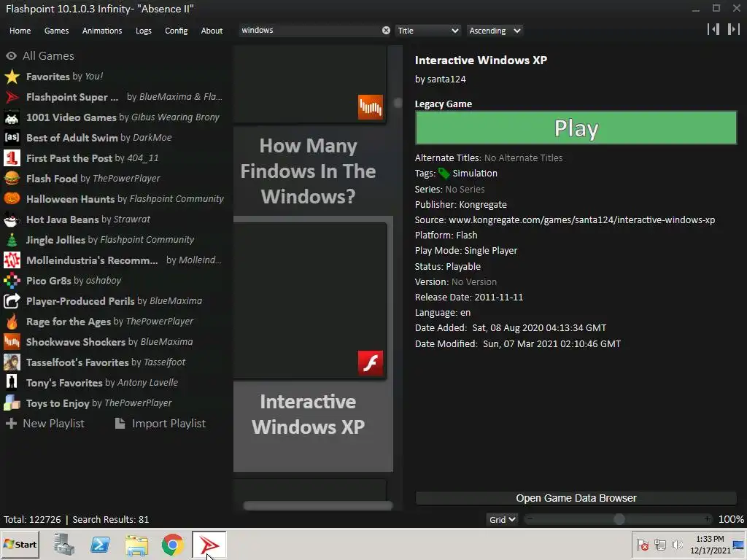Go to the Home tab
The height and width of the screenshot is (560, 747).
pyautogui.click(x=20, y=31)
